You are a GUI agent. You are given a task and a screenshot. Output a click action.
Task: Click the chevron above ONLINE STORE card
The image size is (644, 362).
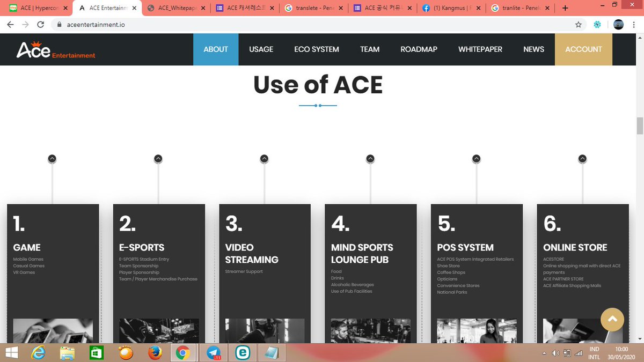coord(582,159)
